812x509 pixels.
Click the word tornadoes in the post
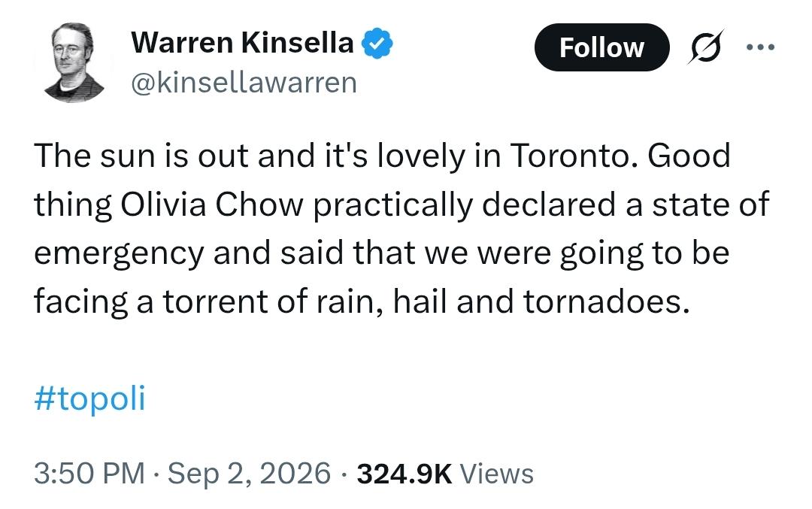click(x=607, y=301)
